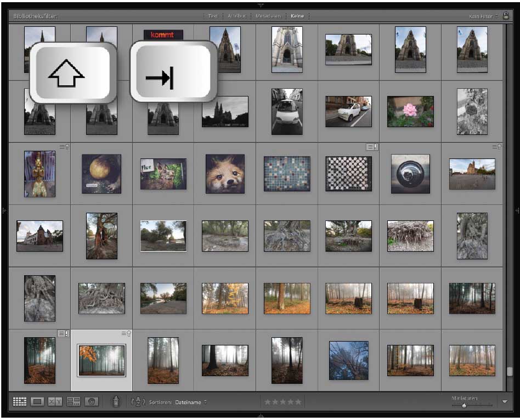Image resolution: width=520 pixels, height=420 pixels.
Task: Select the round convex mirror thumbnail
Action: 410,174
